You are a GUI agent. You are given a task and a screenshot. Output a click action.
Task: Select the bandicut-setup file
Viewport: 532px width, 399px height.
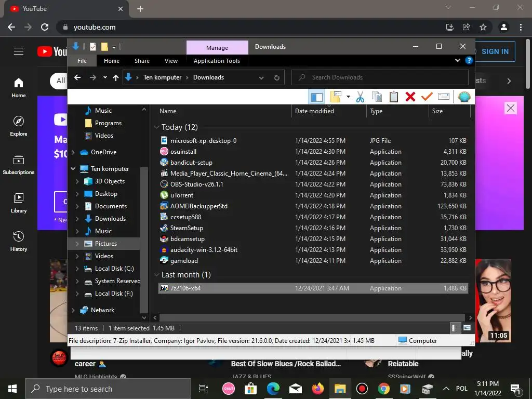point(313,162)
